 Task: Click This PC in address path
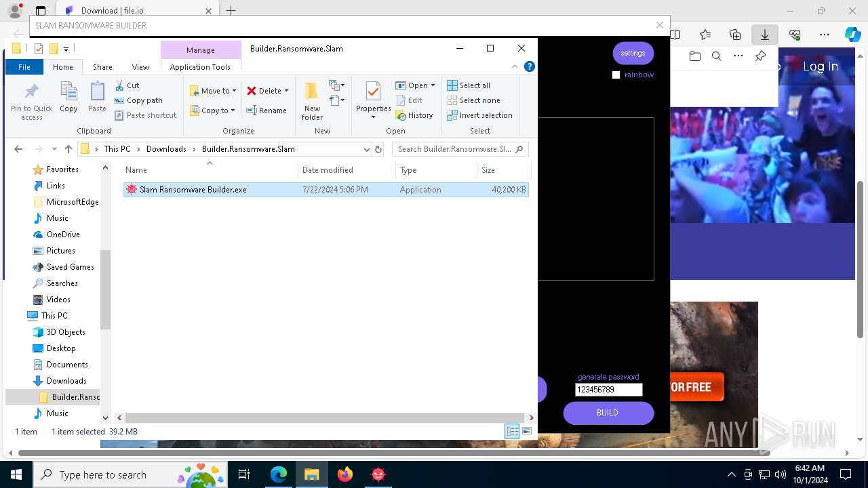[117, 149]
